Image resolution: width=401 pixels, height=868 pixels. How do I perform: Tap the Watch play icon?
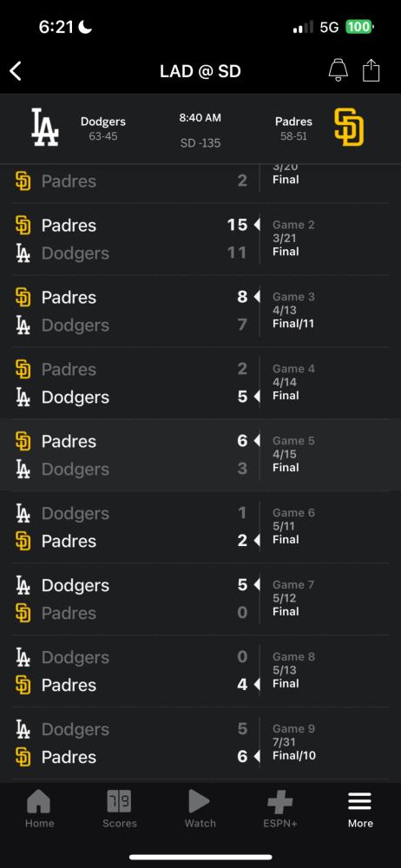click(200, 801)
